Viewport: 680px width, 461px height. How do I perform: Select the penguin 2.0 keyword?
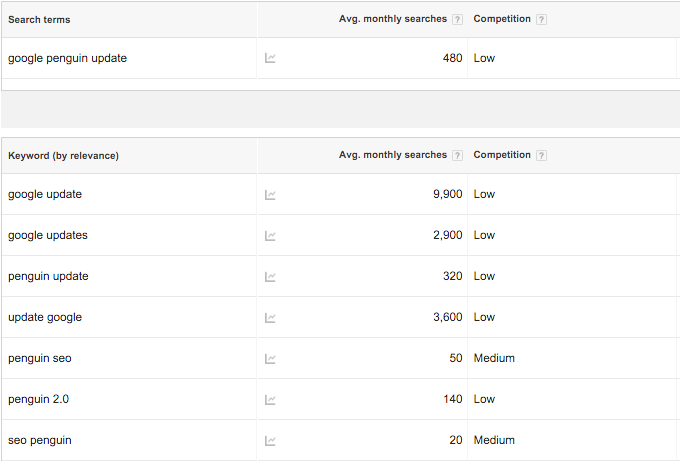point(38,399)
